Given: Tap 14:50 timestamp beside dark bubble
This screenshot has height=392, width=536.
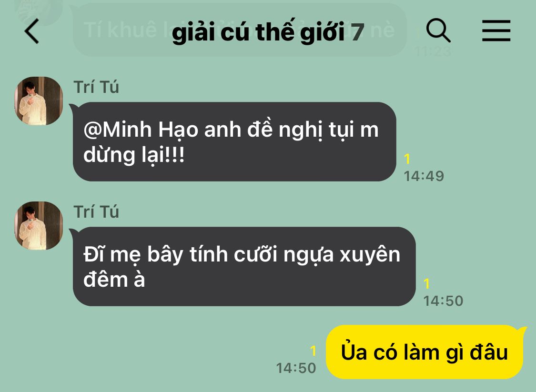Looking at the screenshot, I should coord(444,301).
